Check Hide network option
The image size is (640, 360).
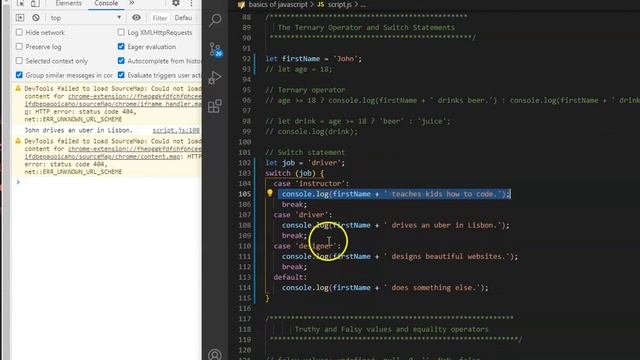pos(19,32)
